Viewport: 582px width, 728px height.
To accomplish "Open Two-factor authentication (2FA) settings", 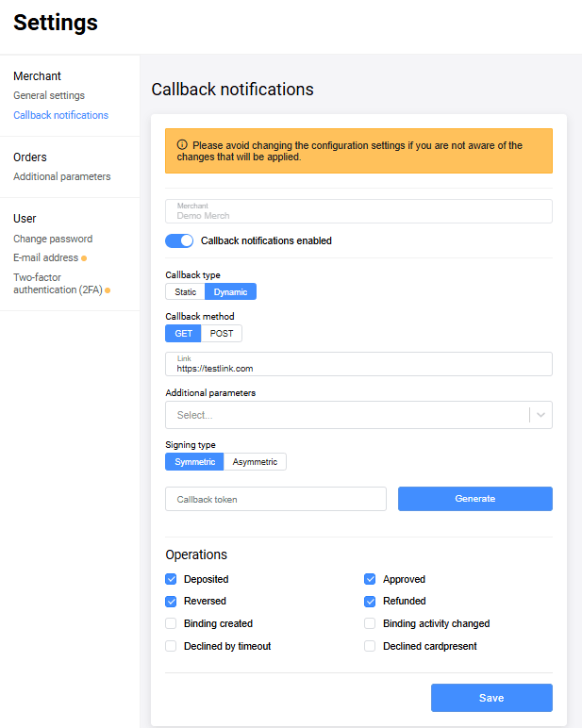I will [57, 283].
